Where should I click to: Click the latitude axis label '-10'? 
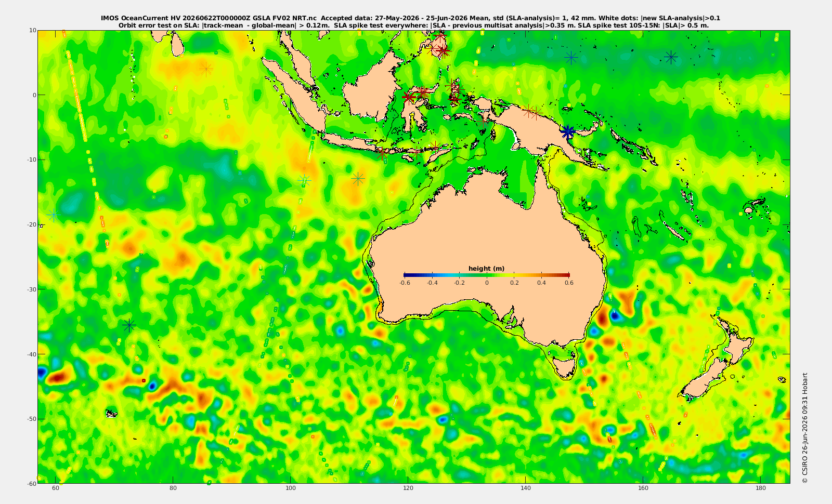31,160
